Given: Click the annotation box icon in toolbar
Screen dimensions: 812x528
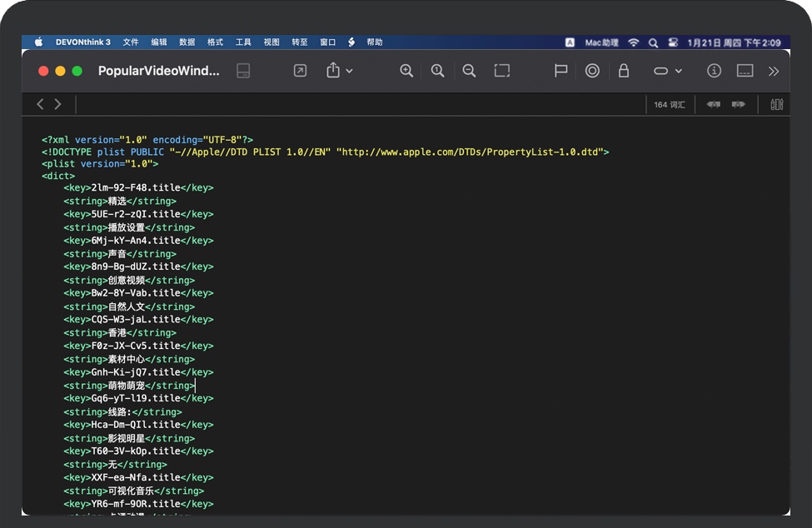Looking at the screenshot, I should tap(745, 71).
